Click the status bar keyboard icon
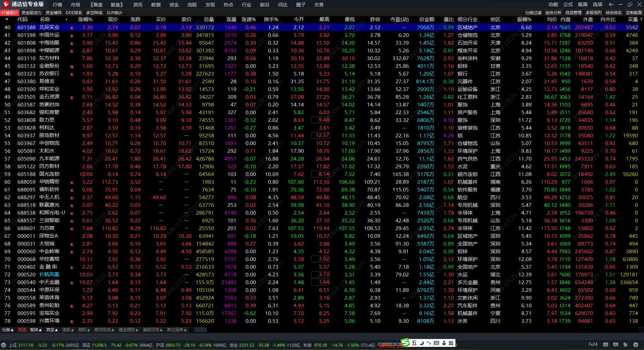This screenshot has height=350, width=644. (x=605, y=345)
